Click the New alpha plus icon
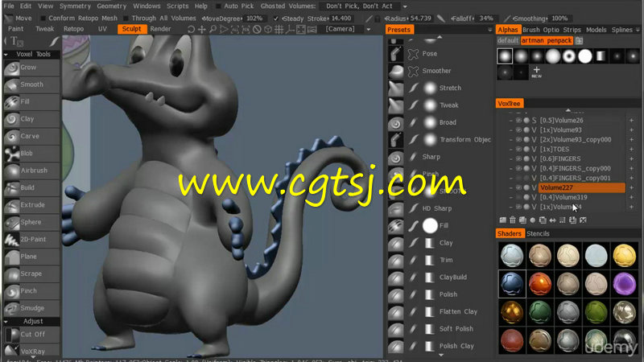This screenshot has height=362, width=644. [536, 72]
